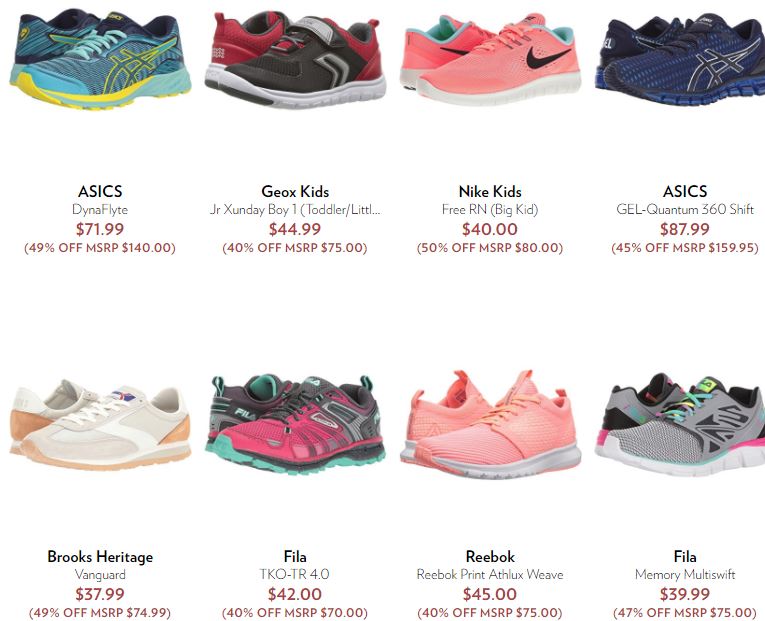Click the $40.00 Nike Kids price
This screenshot has height=621, width=765.
pos(490,229)
